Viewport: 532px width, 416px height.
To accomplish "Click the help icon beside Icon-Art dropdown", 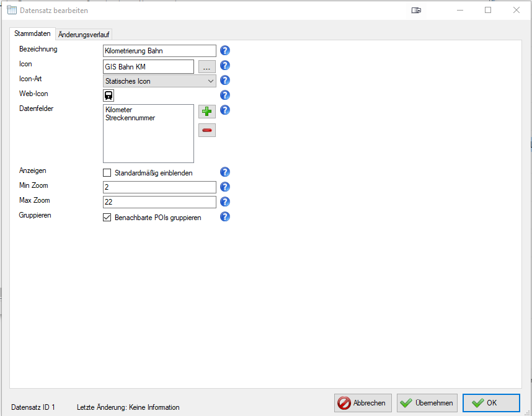I will pyautogui.click(x=225, y=81).
